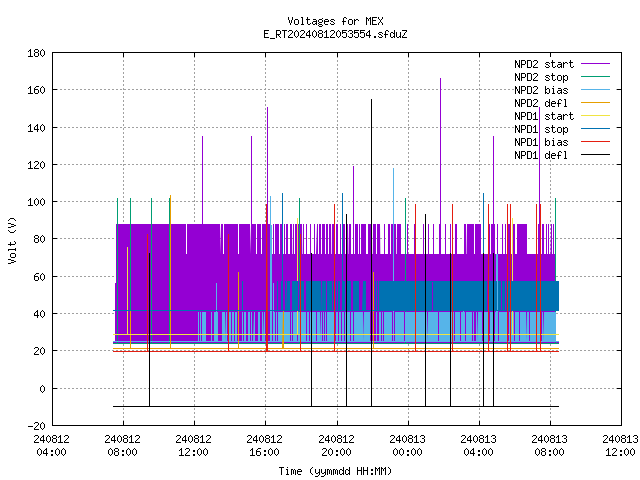Click the '240813 00:00' time tick label
640x480 pixels.
pyautogui.click(x=407, y=446)
